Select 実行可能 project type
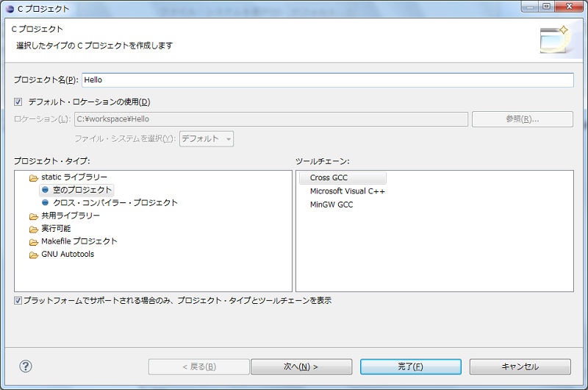Viewport: 588px width, 390px height. coord(56,228)
